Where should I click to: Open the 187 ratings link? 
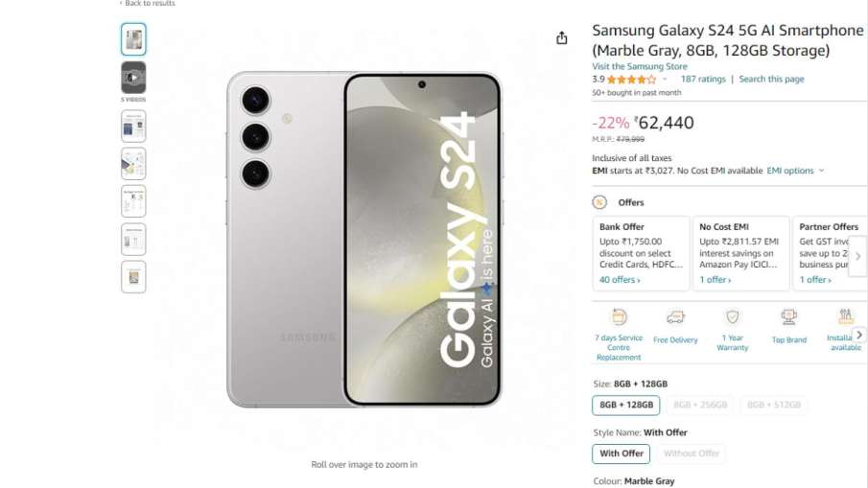coord(703,80)
